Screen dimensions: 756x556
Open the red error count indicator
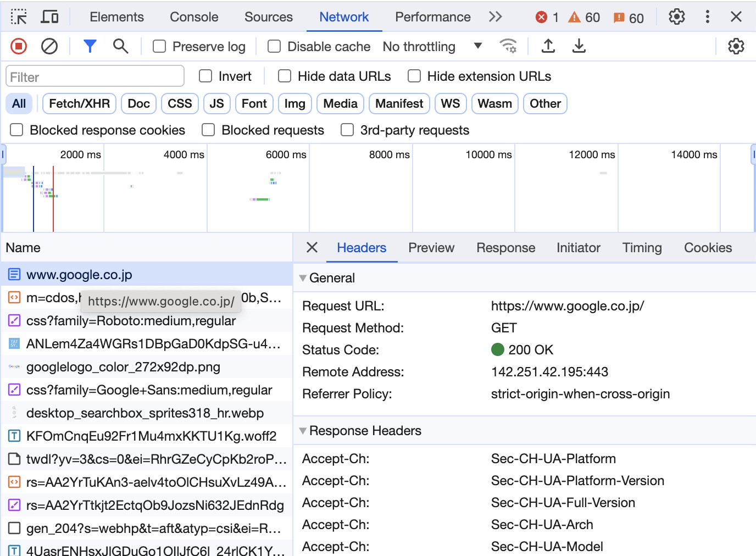(x=547, y=18)
